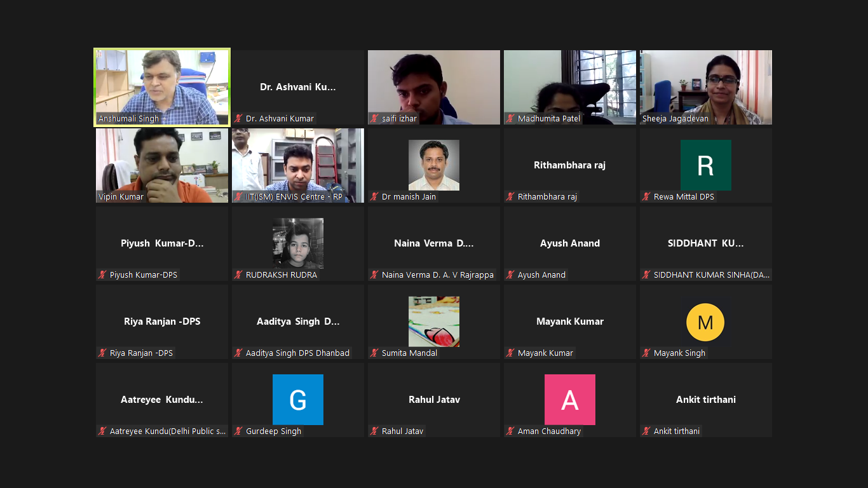Click the large Rahul Jatav tile name

[x=434, y=400]
